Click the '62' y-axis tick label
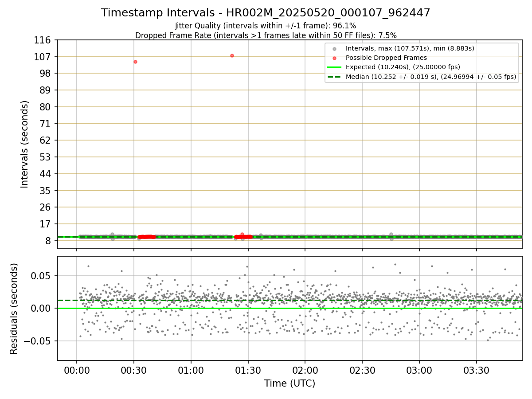 tap(46, 140)
